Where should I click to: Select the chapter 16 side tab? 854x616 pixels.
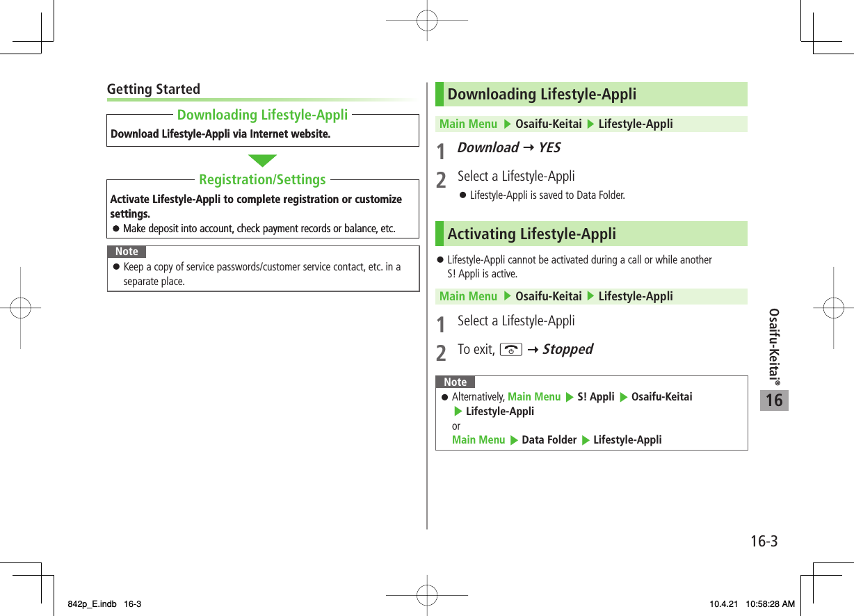click(774, 400)
